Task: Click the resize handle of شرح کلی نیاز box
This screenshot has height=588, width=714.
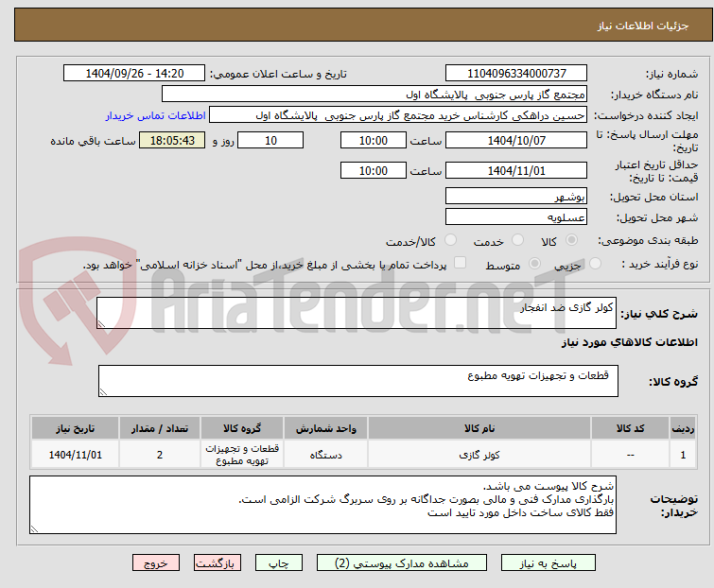Action: tap(101, 324)
